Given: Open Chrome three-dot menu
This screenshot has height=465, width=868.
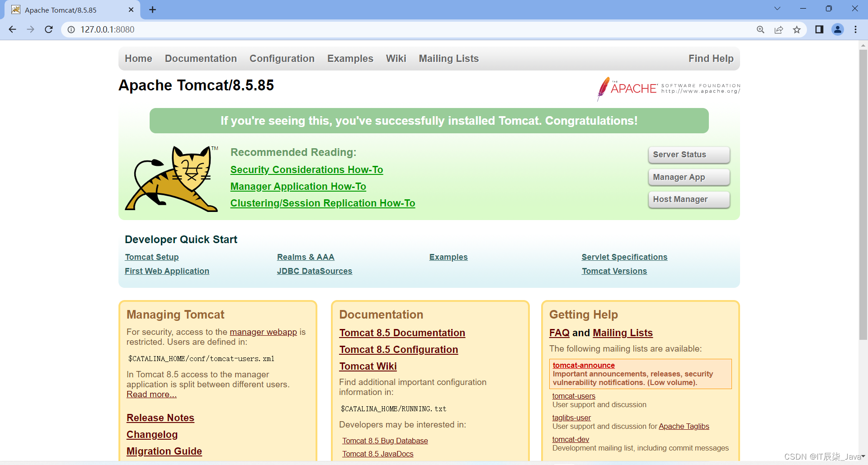Looking at the screenshot, I should click(855, 29).
